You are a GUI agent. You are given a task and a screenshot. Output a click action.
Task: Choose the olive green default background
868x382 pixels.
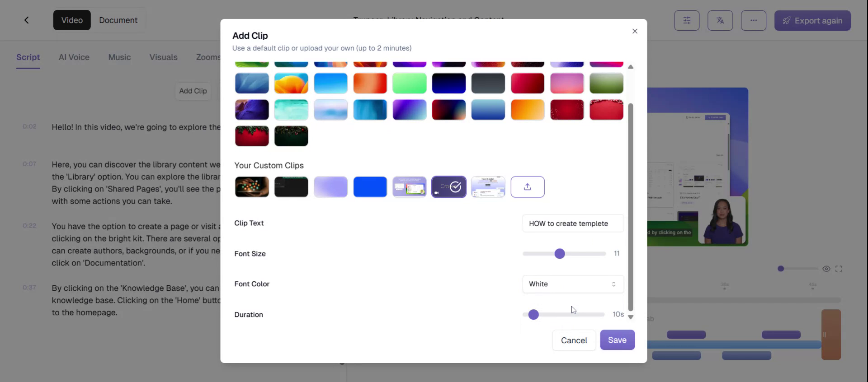607,84
